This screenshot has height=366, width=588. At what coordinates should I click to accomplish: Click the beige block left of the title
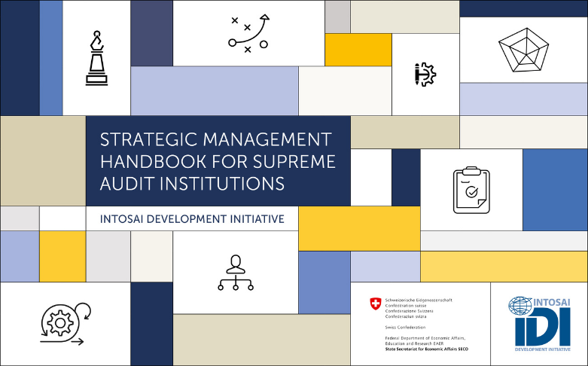pyautogui.click(x=42, y=160)
